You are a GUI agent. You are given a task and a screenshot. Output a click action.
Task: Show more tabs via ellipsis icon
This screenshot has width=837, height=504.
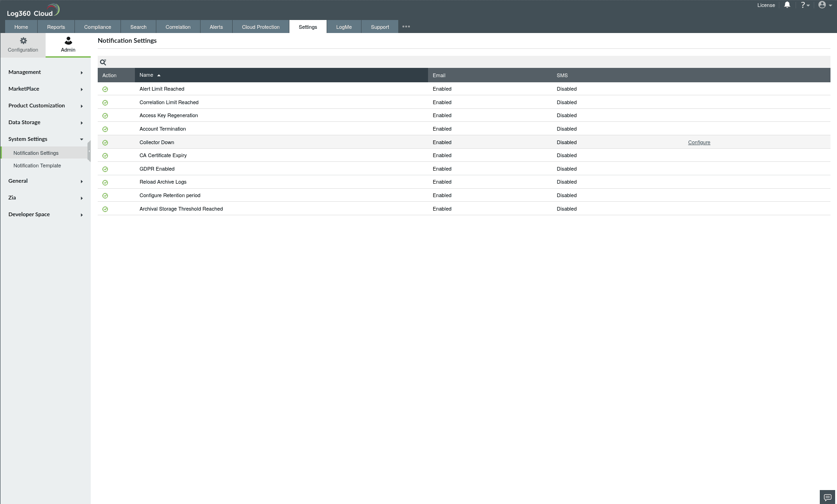tap(406, 27)
